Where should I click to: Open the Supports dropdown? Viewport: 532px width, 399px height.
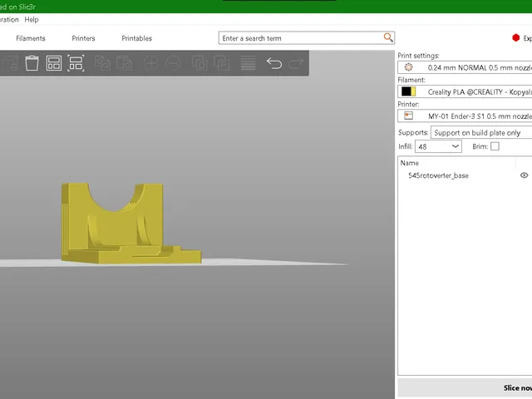coord(481,132)
